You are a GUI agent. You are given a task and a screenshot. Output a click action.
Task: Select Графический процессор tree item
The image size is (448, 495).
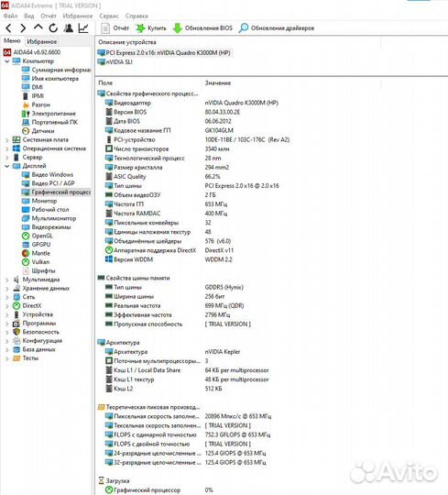57,192
